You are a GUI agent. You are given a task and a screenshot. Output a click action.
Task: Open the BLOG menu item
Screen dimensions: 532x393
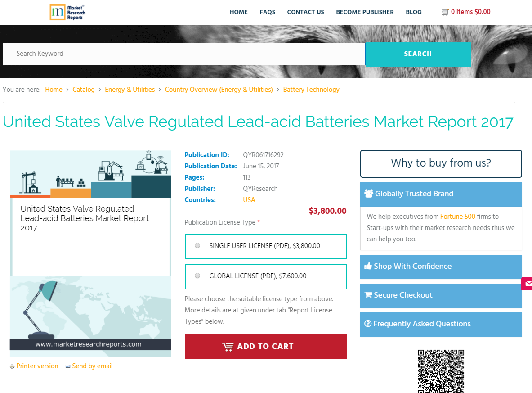(x=414, y=12)
